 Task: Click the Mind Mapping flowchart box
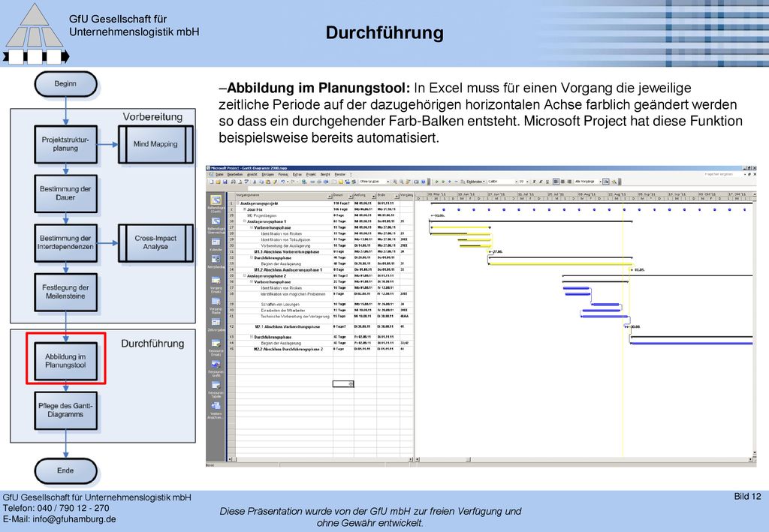click(x=155, y=144)
